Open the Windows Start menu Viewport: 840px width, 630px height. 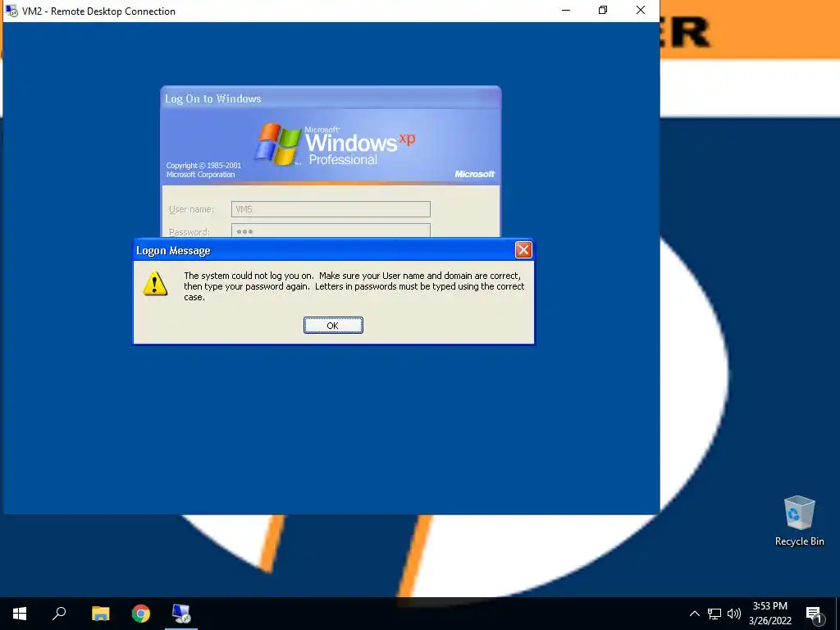coord(20,614)
